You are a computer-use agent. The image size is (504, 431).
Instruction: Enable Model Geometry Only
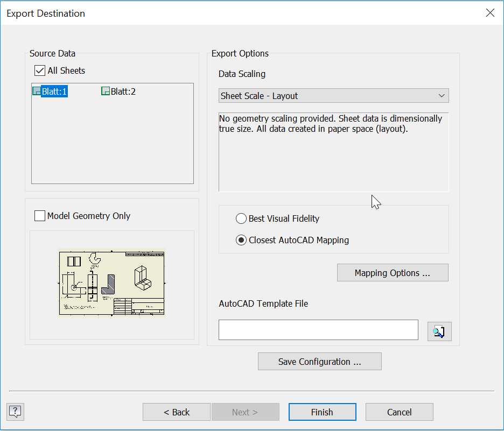[x=39, y=216]
